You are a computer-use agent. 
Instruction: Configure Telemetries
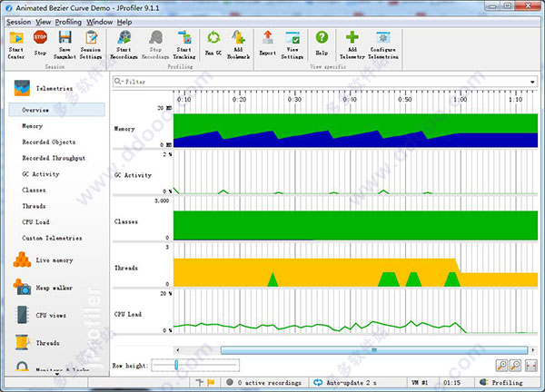(383, 45)
